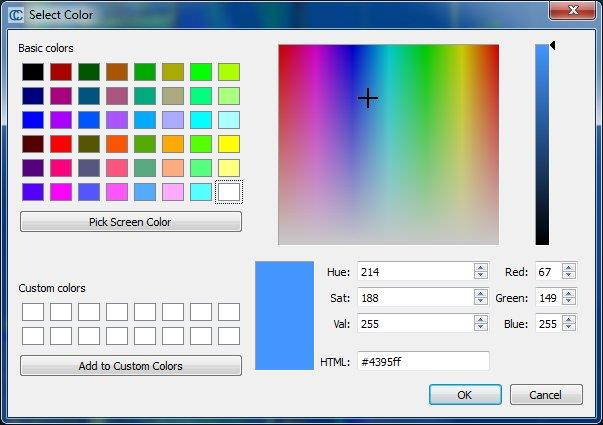
Task: Select the black basic color swatch
Action: pyautogui.click(x=33, y=72)
